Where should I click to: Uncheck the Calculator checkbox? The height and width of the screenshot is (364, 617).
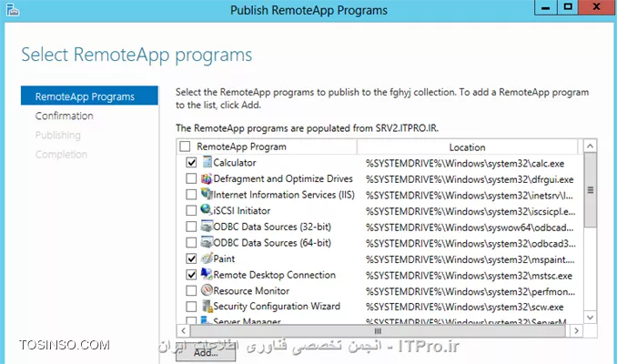pos(191,163)
